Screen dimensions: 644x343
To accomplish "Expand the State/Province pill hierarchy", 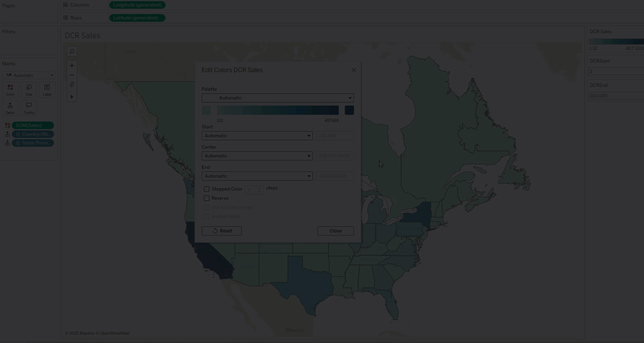I will [18, 143].
